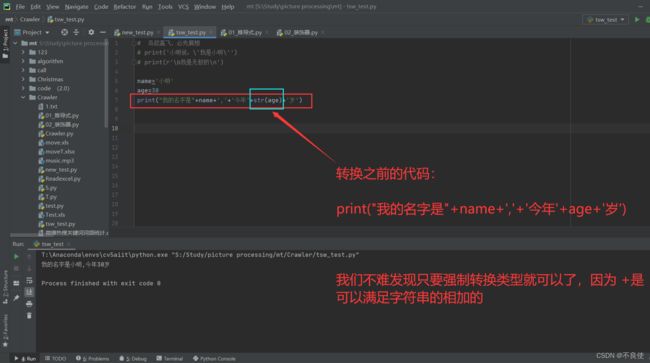The height and width of the screenshot is (363, 650).
Task: Select Crawler.py in the Project tree
Action: (x=56, y=133)
